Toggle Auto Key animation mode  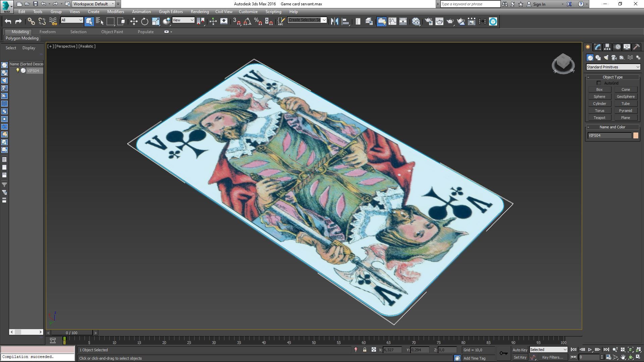click(x=520, y=350)
